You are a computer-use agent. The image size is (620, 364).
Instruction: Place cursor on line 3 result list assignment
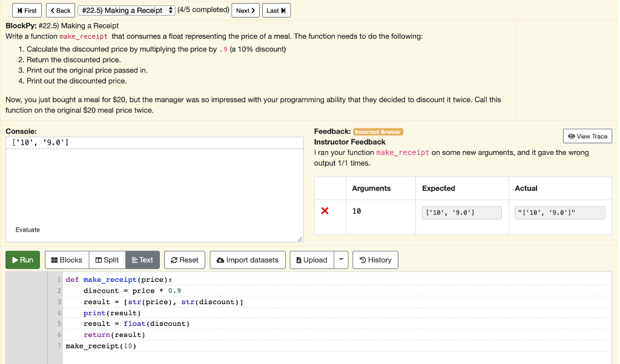163,302
